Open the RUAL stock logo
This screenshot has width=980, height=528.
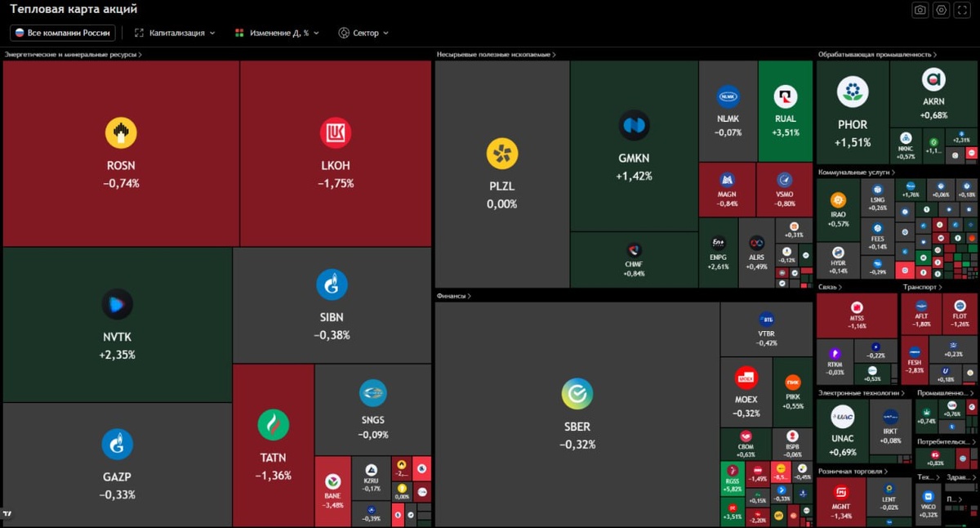click(x=786, y=97)
